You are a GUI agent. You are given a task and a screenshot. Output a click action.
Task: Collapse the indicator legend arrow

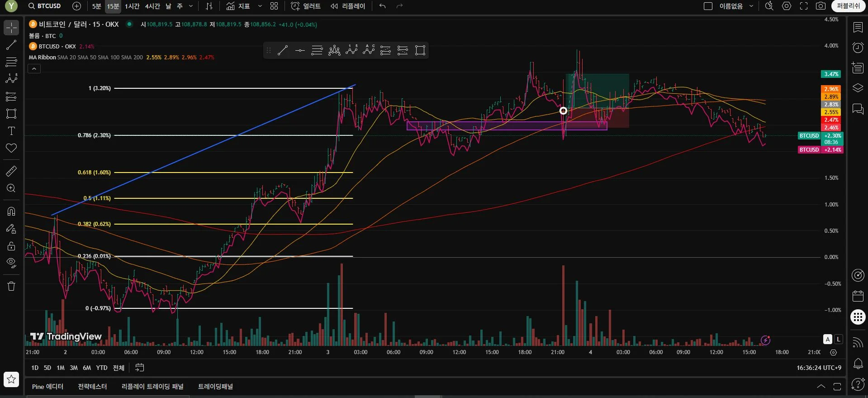34,69
